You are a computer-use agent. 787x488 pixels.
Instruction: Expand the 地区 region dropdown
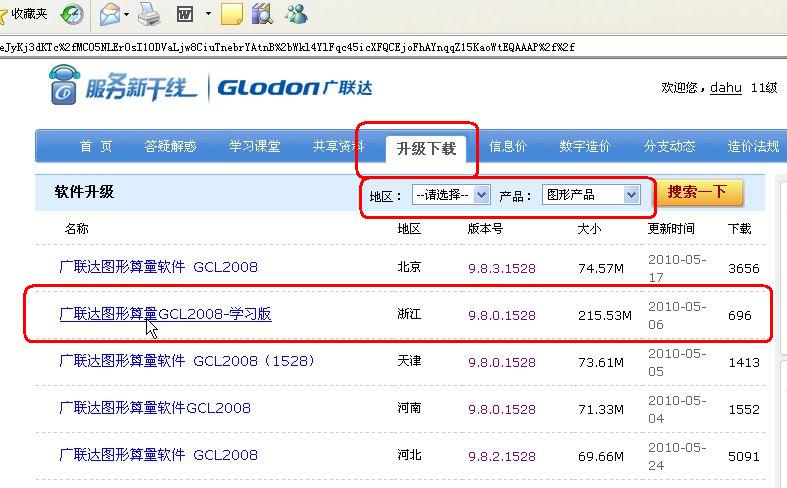[451, 195]
